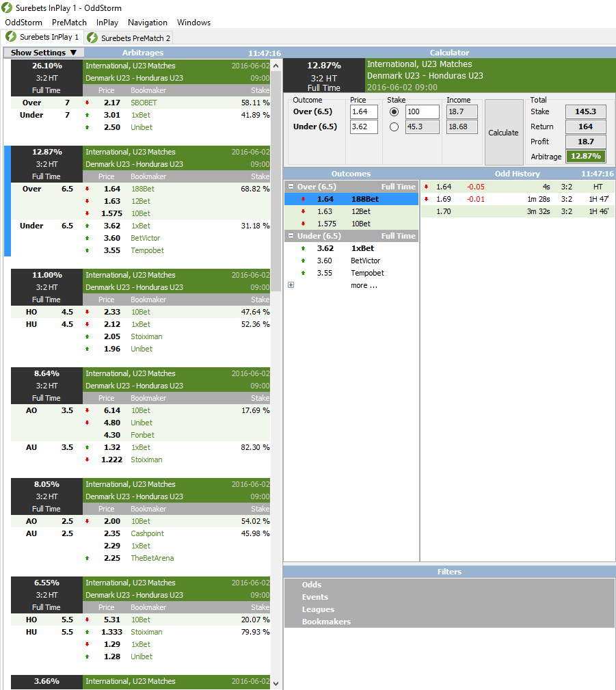Open the Show Settings dropdown

(44, 53)
